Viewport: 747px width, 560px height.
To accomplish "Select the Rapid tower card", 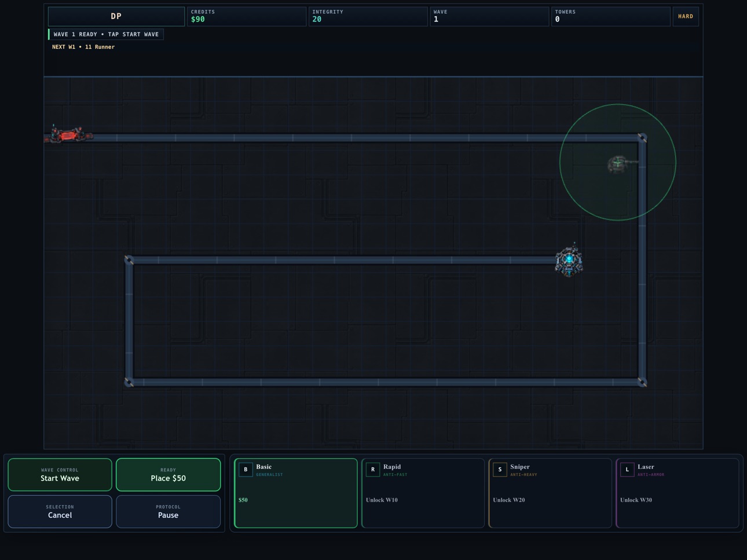I will pyautogui.click(x=423, y=493).
